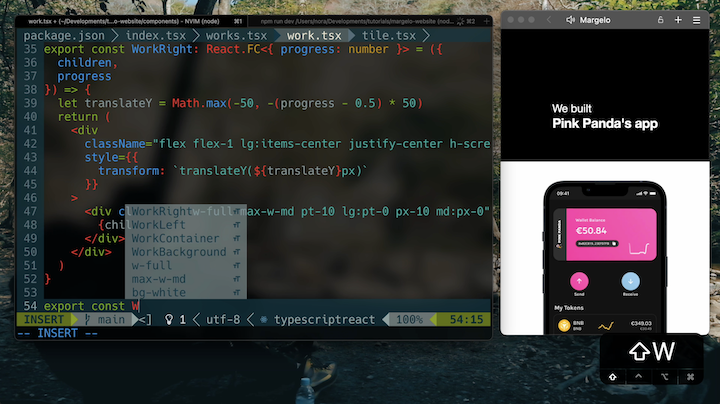The width and height of the screenshot is (720, 404).
Task: Click the plus icon in browser toolbar
Action: [678, 19]
